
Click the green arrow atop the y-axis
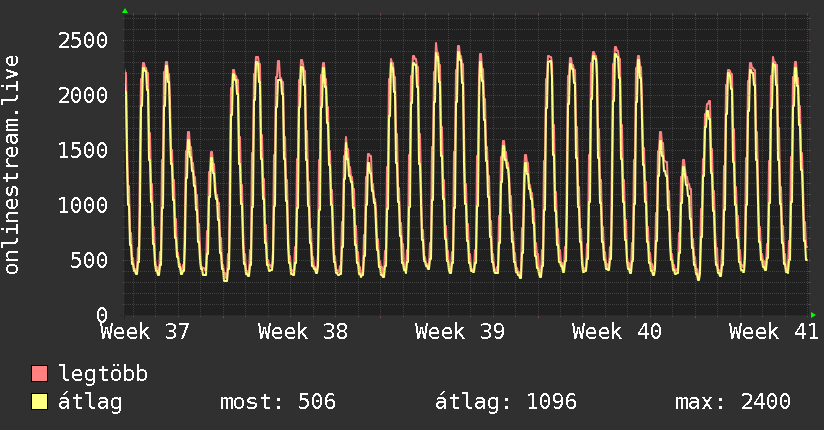click(125, 11)
